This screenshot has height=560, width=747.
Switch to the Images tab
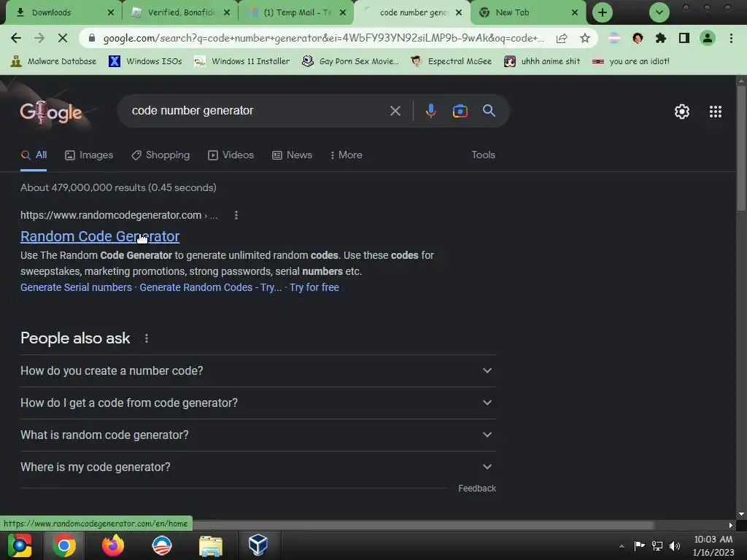pyautogui.click(x=89, y=155)
